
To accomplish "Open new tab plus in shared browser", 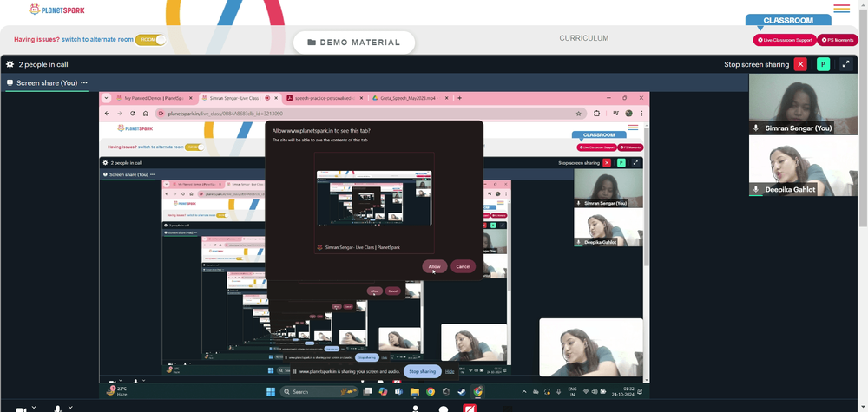I will point(459,98).
